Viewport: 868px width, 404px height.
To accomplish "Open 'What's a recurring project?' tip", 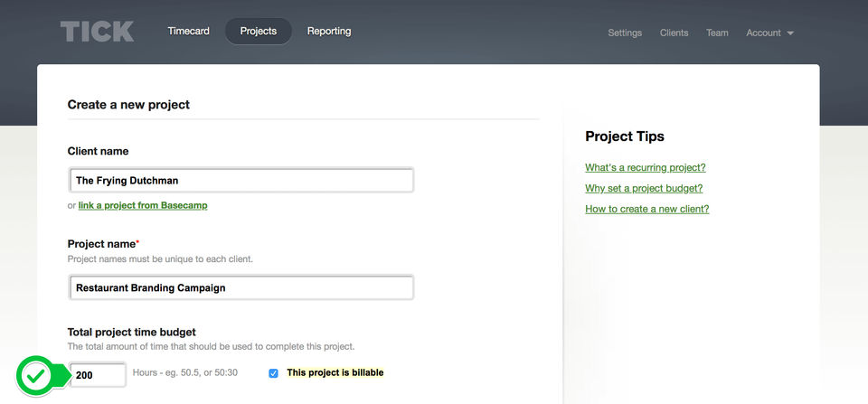I will (645, 168).
